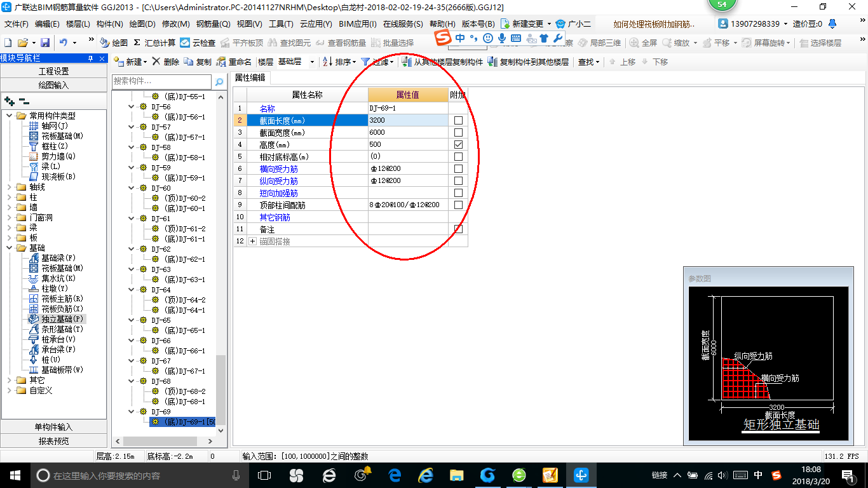Click 从其他楼层复制构件 button
The image size is (868, 488).
point(442,62)
